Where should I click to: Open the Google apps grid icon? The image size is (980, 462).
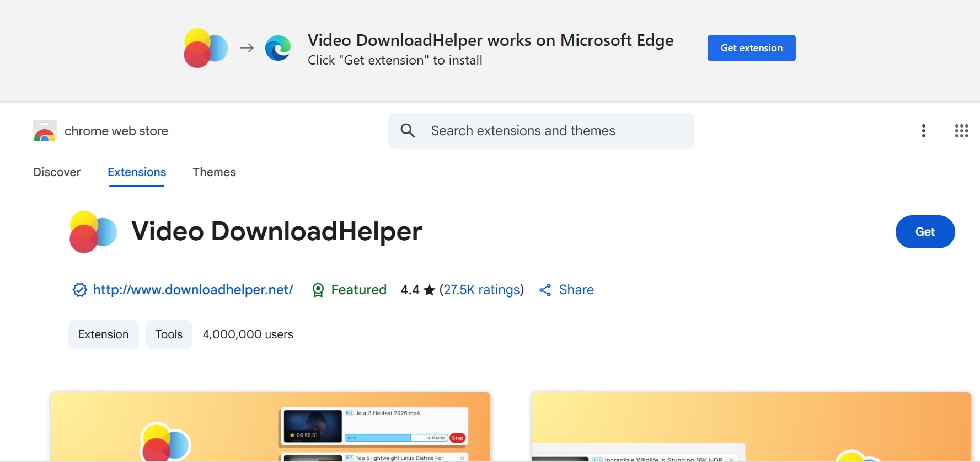pyautogui.click(x=962, y=131)
